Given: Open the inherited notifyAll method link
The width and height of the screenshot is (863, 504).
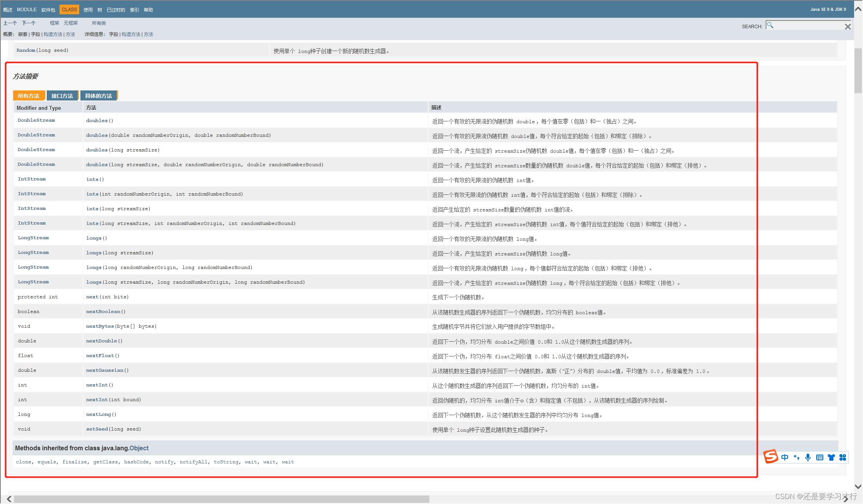Looking at the screenshot, I should [x=193, y=462].
